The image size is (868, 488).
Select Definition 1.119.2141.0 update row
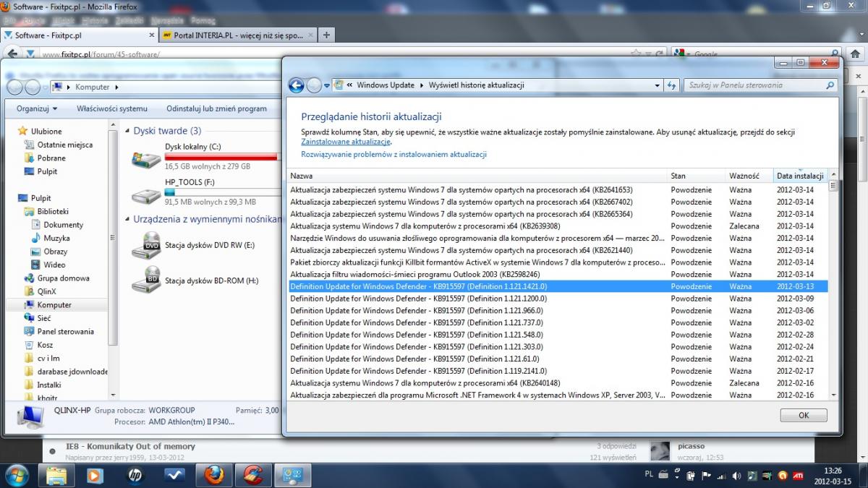pos(558,371)
